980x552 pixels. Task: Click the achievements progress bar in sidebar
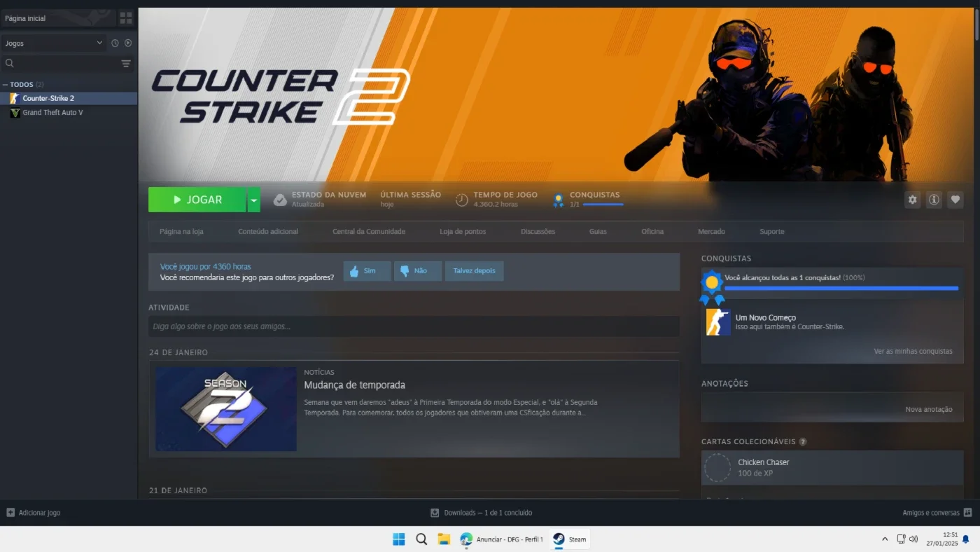pos(841,288)
